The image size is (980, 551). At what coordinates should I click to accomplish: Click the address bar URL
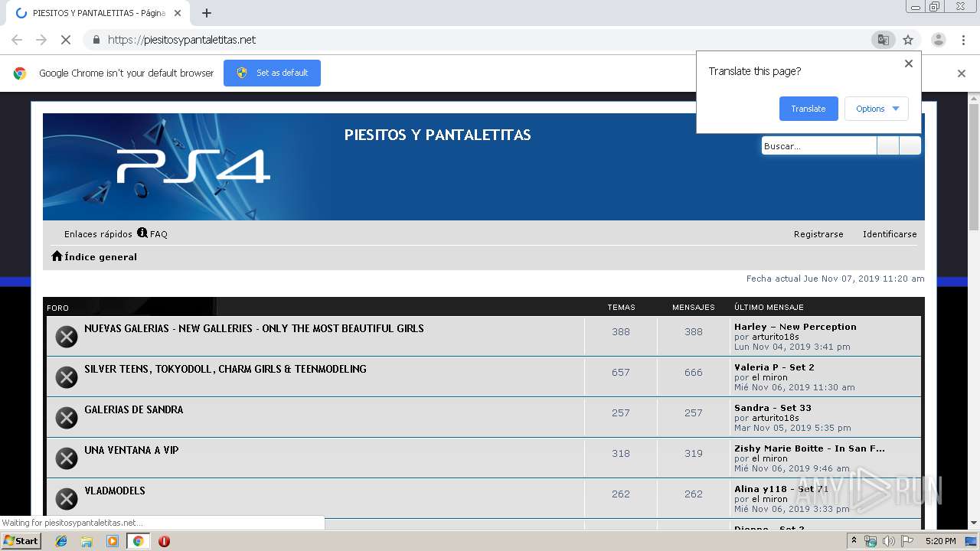click(x=181, y=40)
